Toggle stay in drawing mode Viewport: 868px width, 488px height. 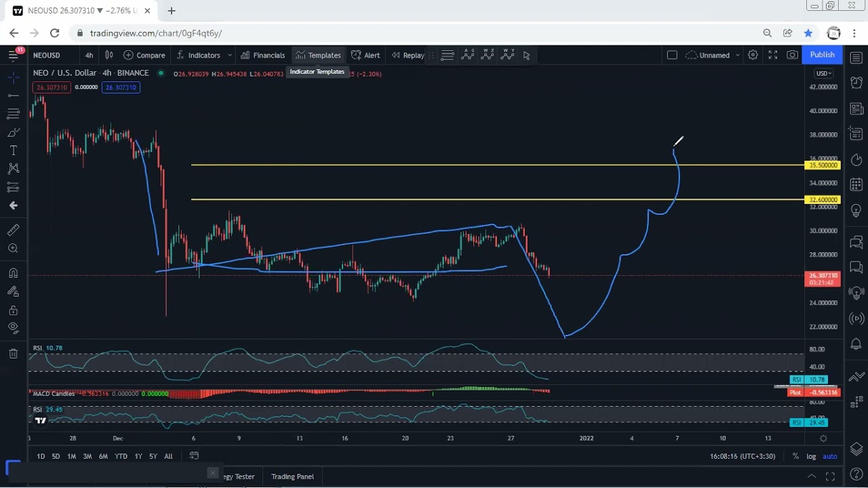(x=13, y=291)
